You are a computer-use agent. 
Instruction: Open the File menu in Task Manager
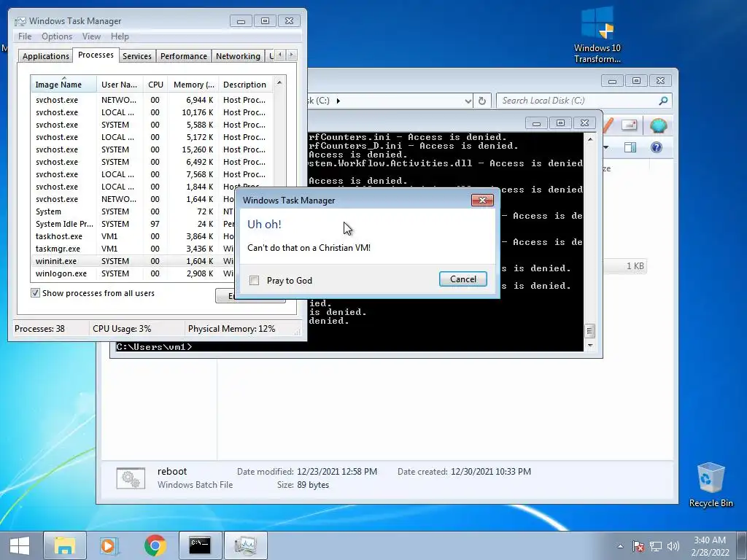[25, 36]
